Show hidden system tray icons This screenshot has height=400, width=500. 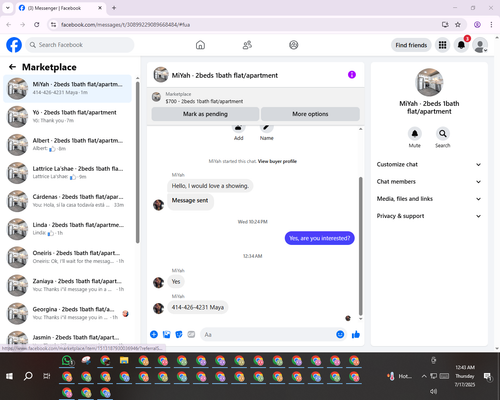coord(424,376)
